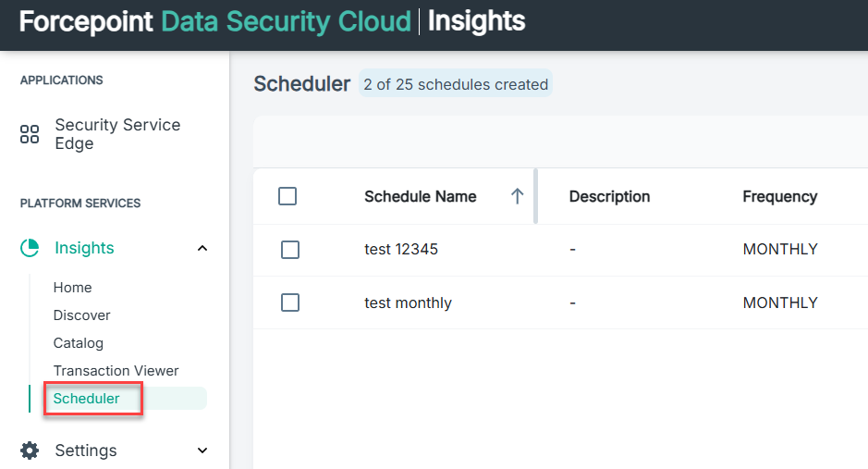Click the test monthly schedule name
This screenshot has height=469, width=868.
coord(408,302)
